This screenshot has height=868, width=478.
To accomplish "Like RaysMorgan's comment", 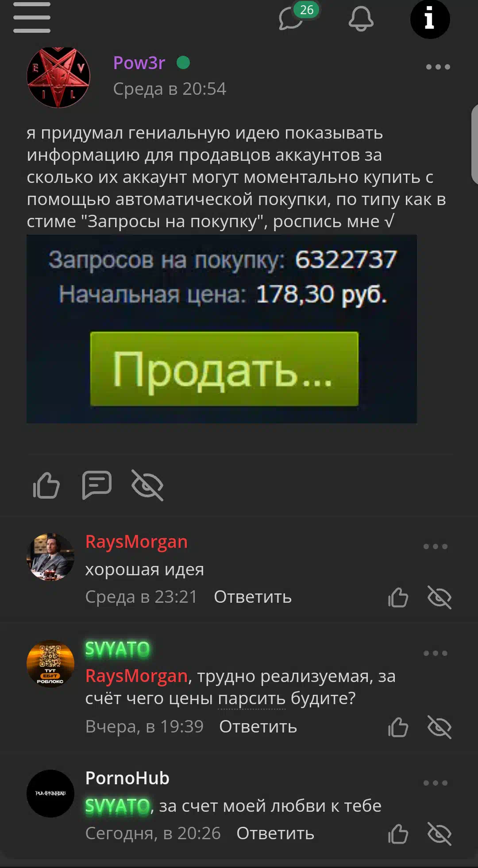I will (x=398, y=597).
